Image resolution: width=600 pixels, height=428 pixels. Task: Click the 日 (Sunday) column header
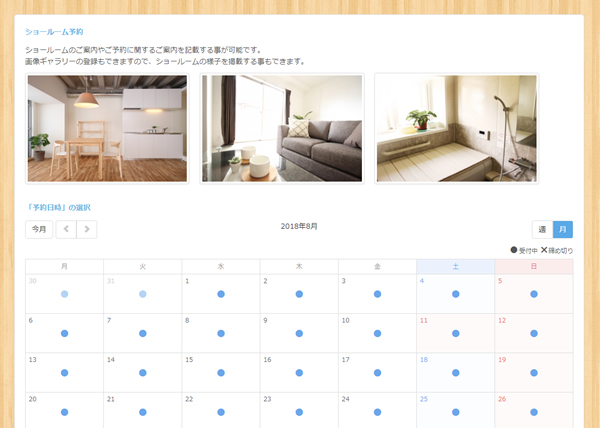(534, 267)
